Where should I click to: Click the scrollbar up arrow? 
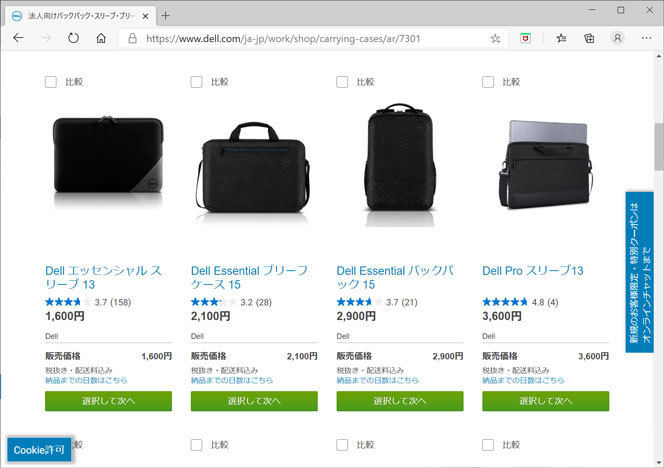tap(659, 55)
